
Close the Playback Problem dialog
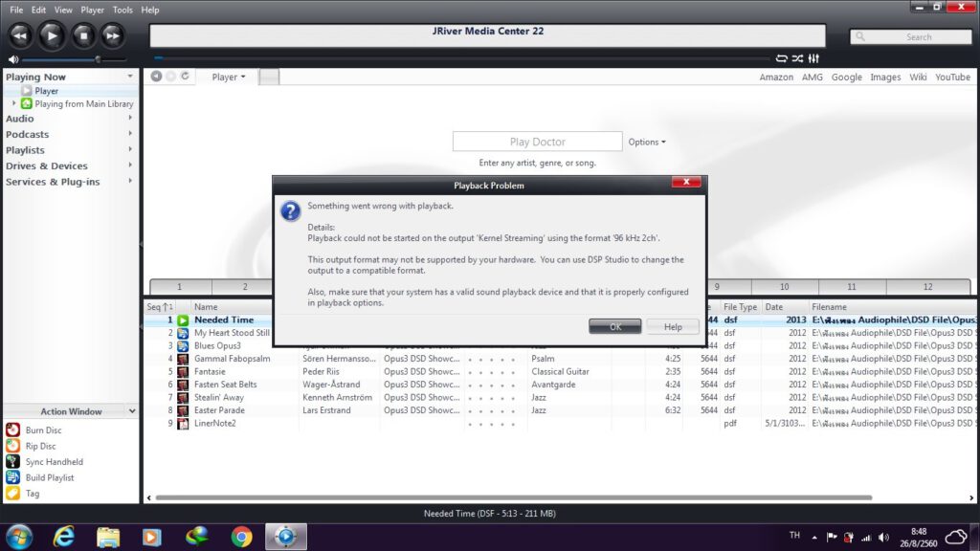[686, 182]
